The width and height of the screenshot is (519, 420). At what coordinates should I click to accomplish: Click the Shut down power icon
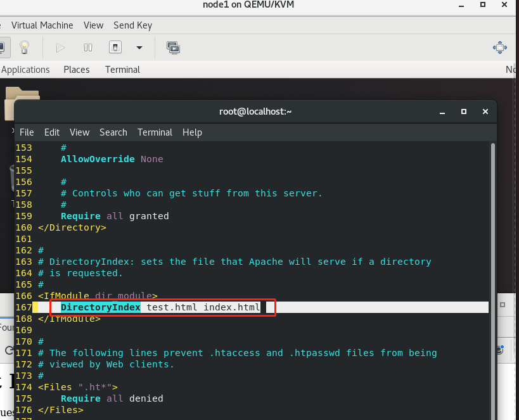tap(115, 48)
